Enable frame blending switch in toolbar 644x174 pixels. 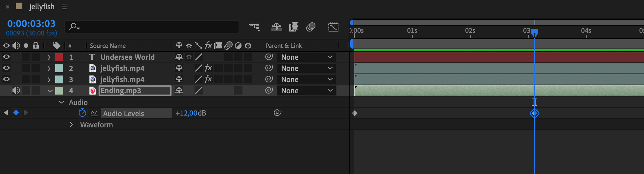[293, 27]
